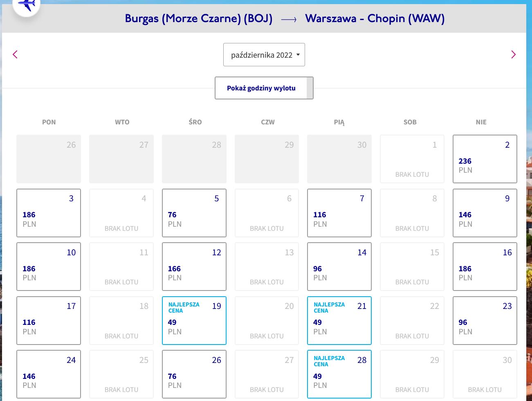Choose best price flight on October 21
Screen dimensions: 532x401
pos(339,320)
